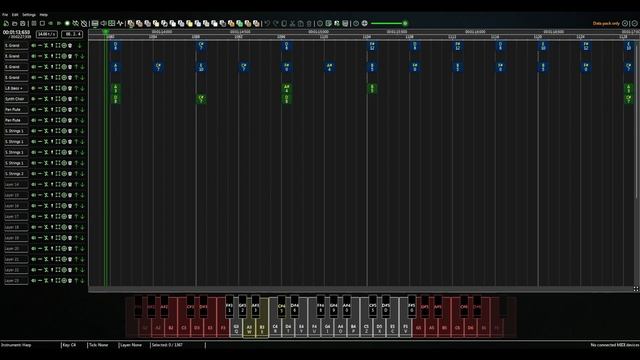The image size is (640, 360).
Task: Open the Settings menu
Action: (x=29, y=15)
